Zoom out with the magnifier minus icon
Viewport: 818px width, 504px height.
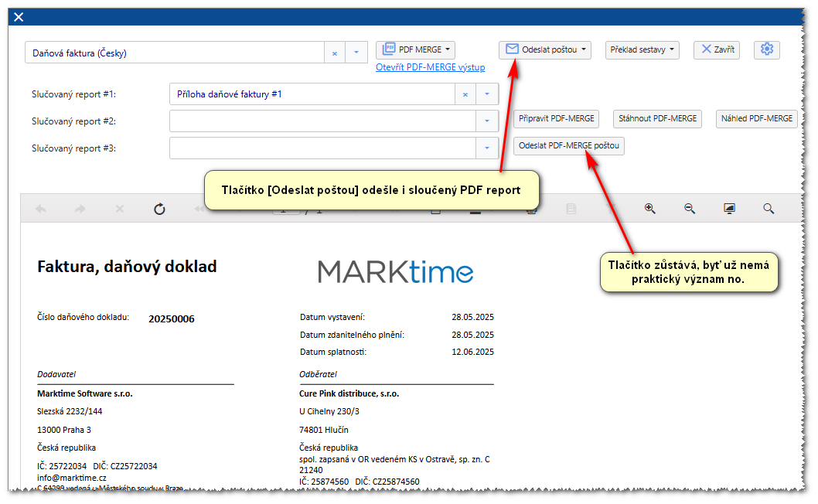[690, 209]
